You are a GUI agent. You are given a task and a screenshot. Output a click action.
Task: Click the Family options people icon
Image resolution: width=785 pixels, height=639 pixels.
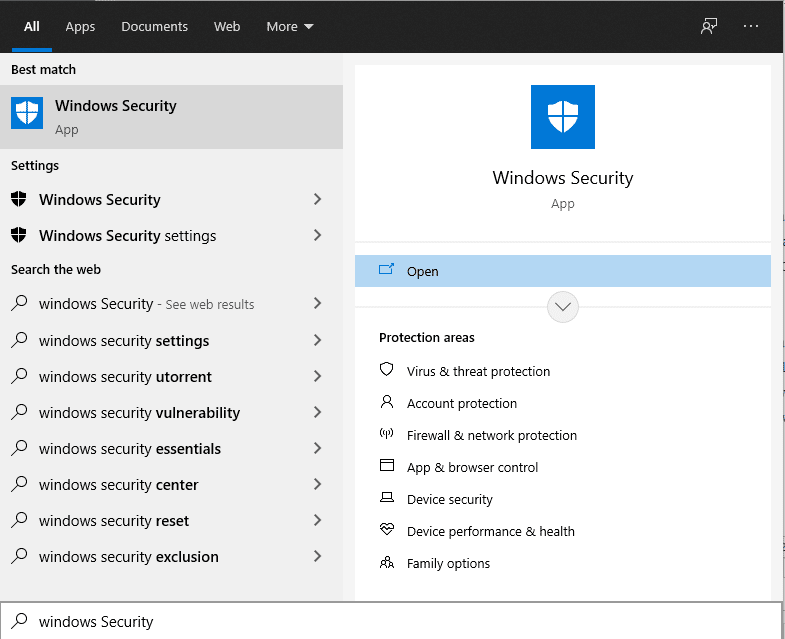point(386,562)
